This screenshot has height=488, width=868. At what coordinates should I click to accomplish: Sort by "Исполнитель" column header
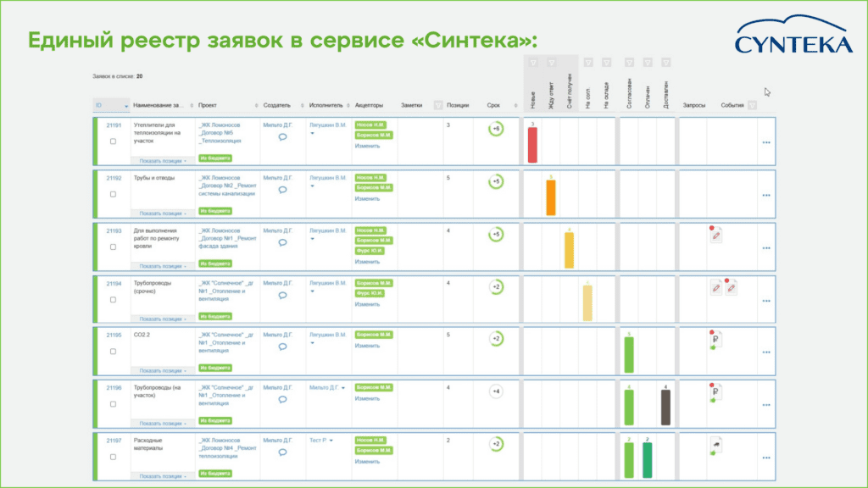[326, 106]
